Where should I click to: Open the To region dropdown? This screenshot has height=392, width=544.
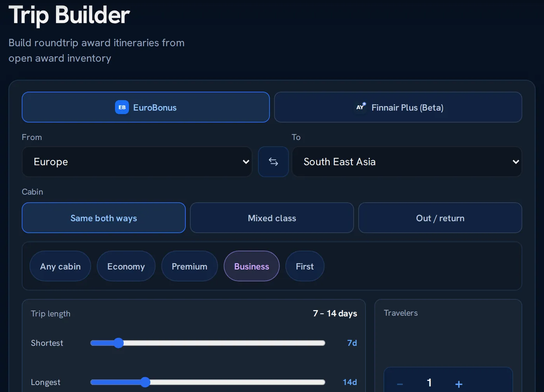click(x=407, y=162)
